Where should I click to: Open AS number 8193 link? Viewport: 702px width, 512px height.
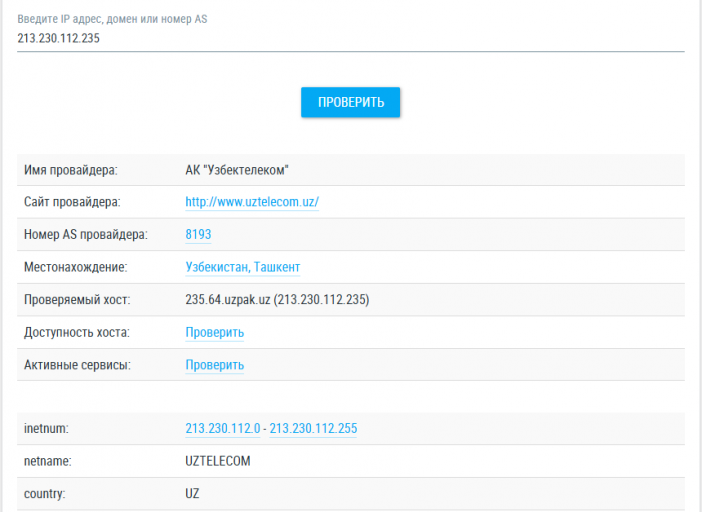[198, 234]
